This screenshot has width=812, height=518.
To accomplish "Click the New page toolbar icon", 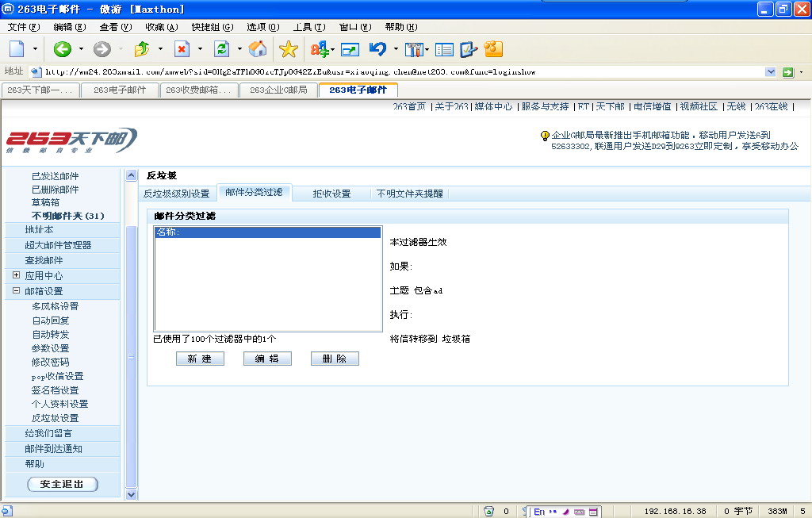I will tap(17, 49).
